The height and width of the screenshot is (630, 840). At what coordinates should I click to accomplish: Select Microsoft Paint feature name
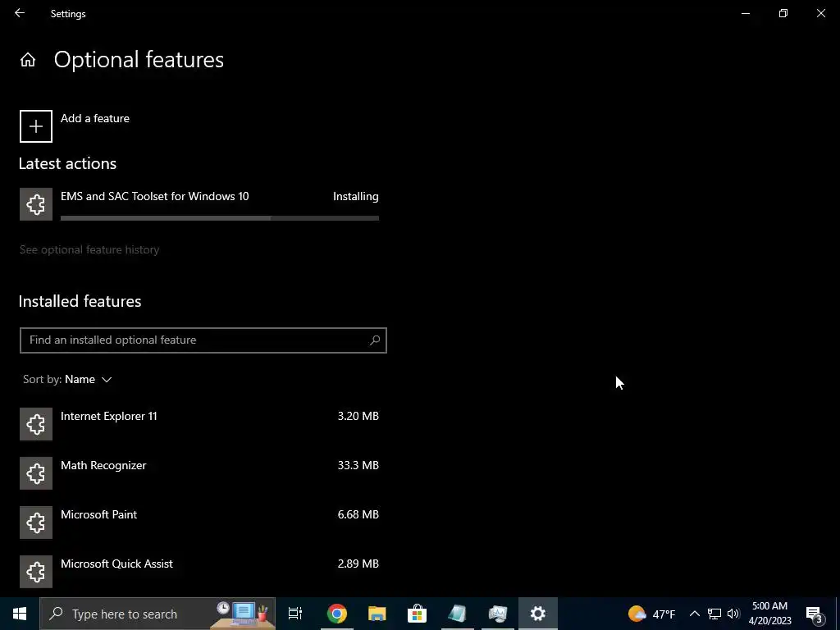[x=99, y=515]
